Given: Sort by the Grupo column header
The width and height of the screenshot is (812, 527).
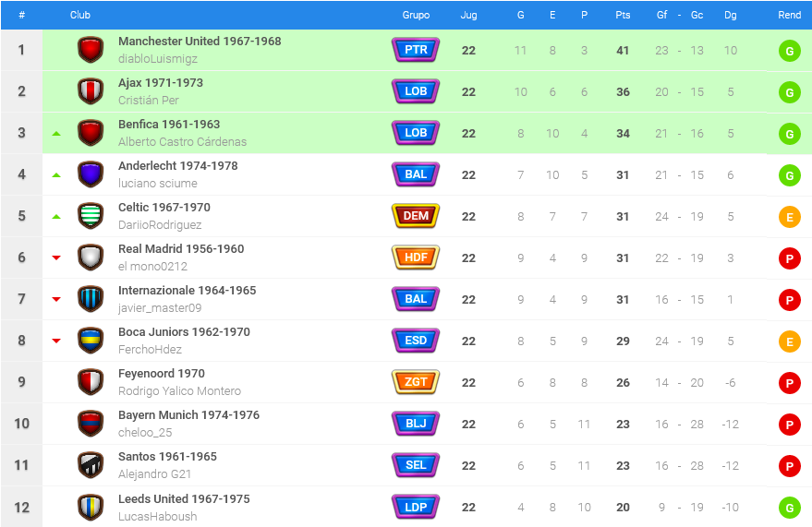Looking at the screenshot, I should click(x=416, y=15).
